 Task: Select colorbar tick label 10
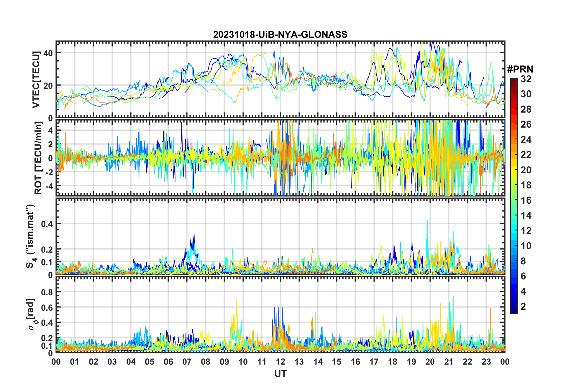(526, 246)
